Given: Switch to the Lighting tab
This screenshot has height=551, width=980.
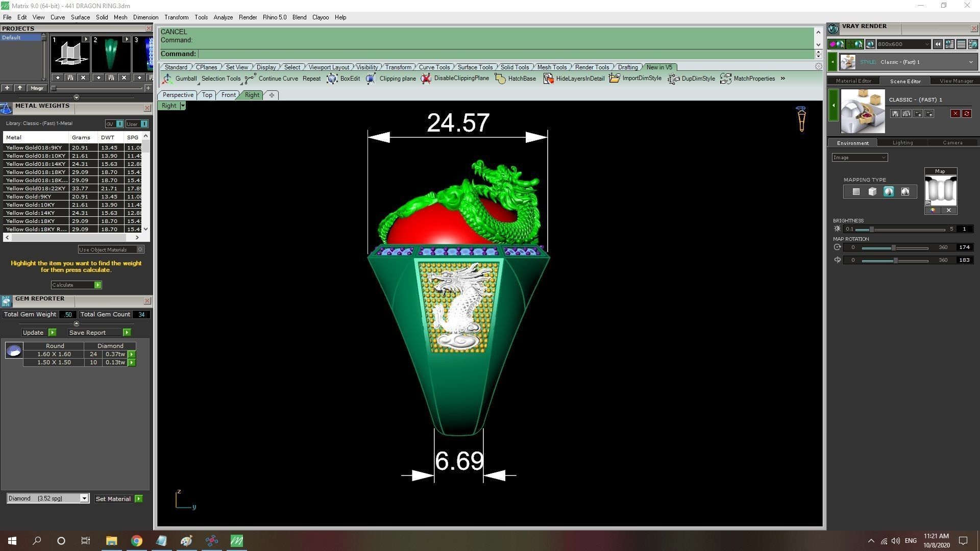Looking at the screenshot, I should (x=902, y=143).
